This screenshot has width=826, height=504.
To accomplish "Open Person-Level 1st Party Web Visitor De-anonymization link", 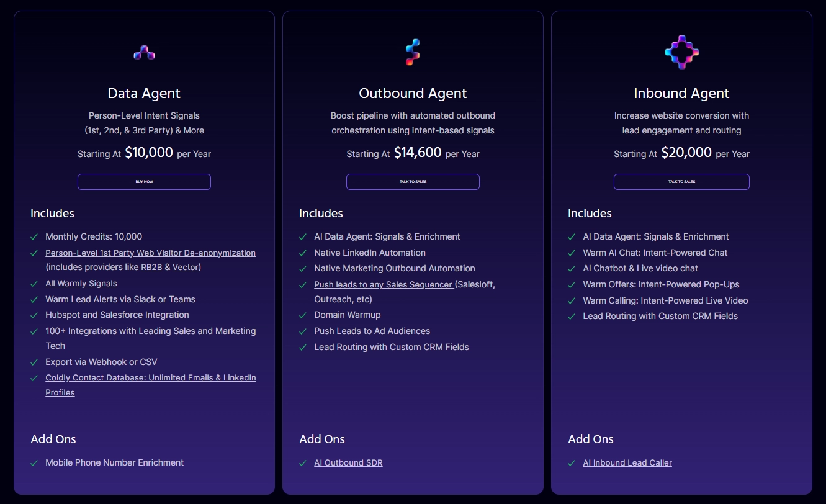I will click(150, 253).
